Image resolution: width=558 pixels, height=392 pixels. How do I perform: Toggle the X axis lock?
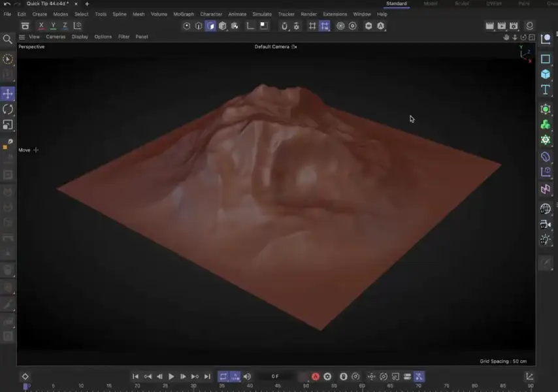point(41,25)
